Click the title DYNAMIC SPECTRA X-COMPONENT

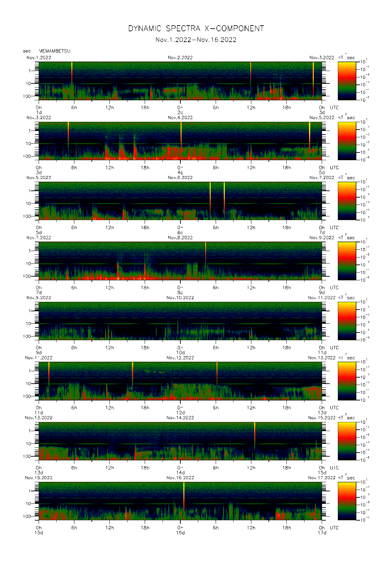(x=196, y=29)
